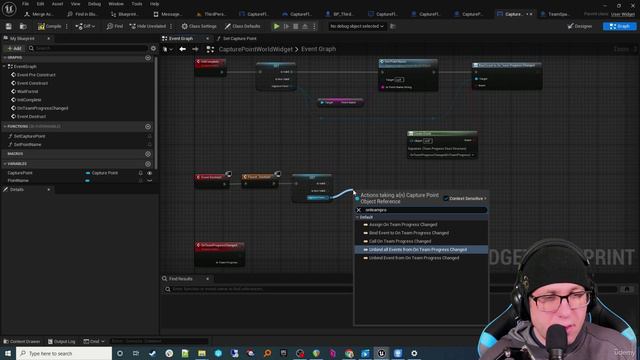
Task: Open the Hide Unrelated options three-dot menu
Action: [x=171, y=26]
